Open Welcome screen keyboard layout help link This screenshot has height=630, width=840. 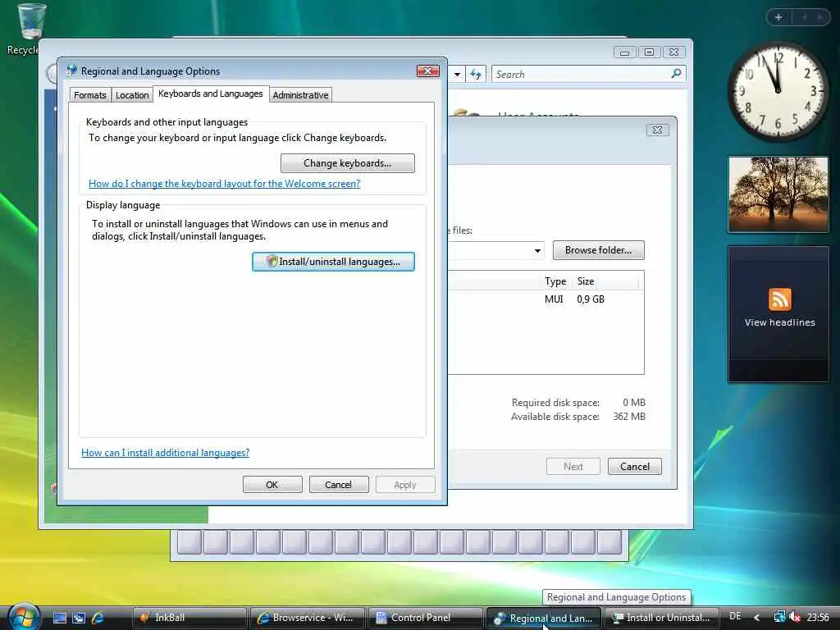pyautogui.click(x=224, y=184)
